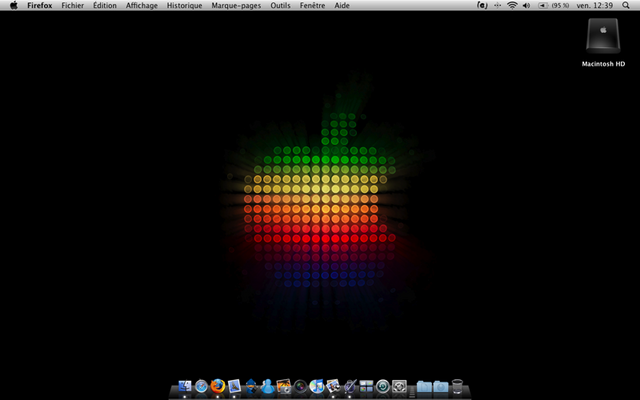Click the Firefox icon in the Dock
640x400 pixels.
[x=218, y=386]
